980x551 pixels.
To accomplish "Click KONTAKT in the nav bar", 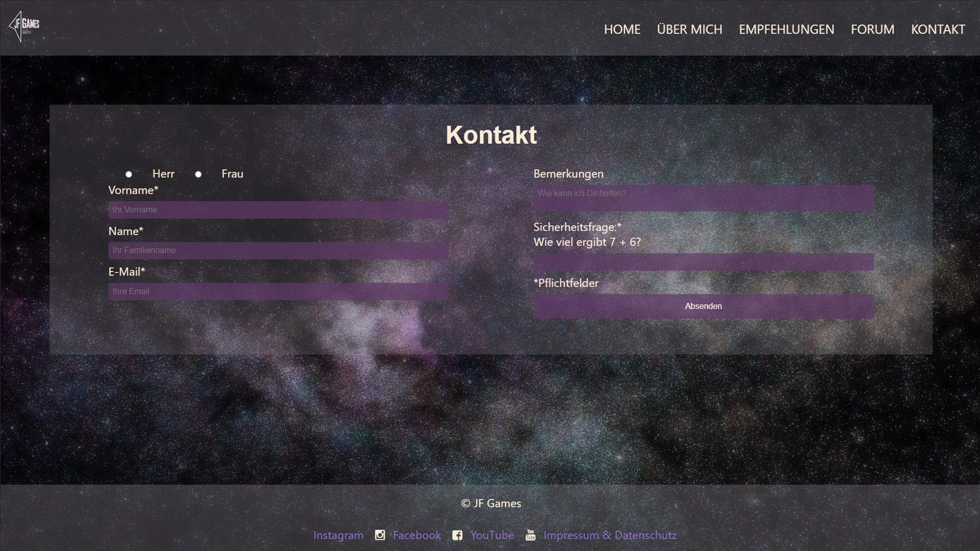I will 938,30.
